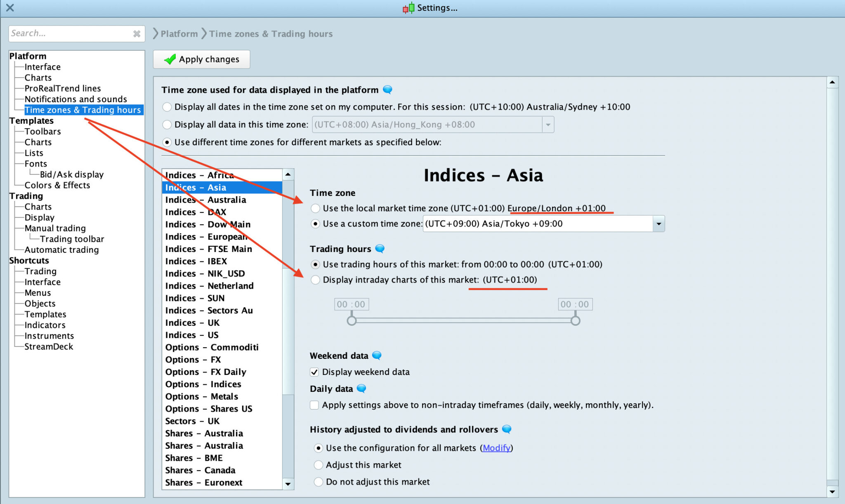
Task: Open Notifications and sounds settings page
Action: click(76, 99)
